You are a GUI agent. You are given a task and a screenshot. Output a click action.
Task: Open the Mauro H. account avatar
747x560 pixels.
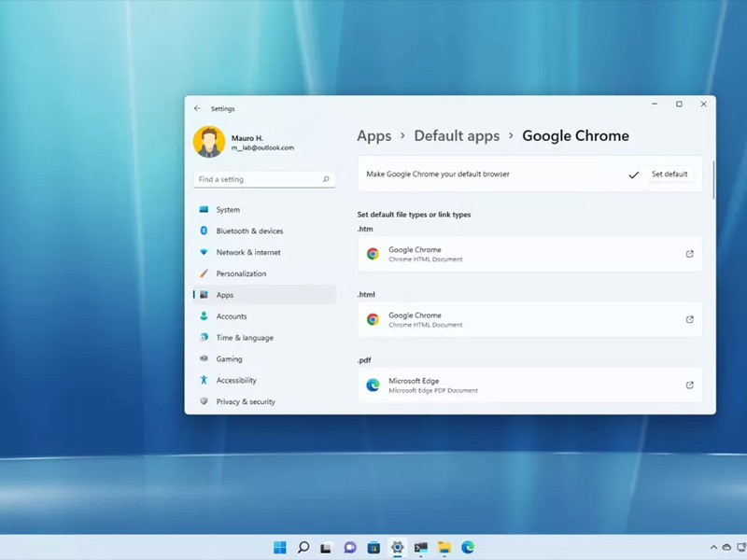[x=209, y=142]
